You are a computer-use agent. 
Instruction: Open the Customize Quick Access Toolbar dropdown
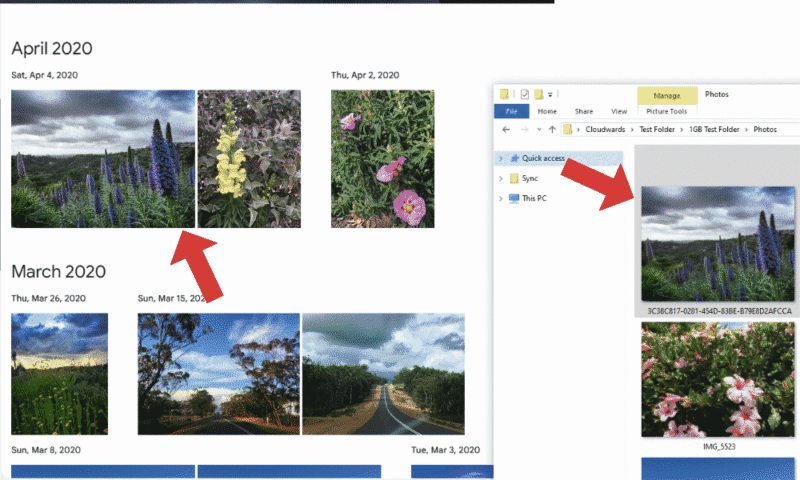[550, 95]
